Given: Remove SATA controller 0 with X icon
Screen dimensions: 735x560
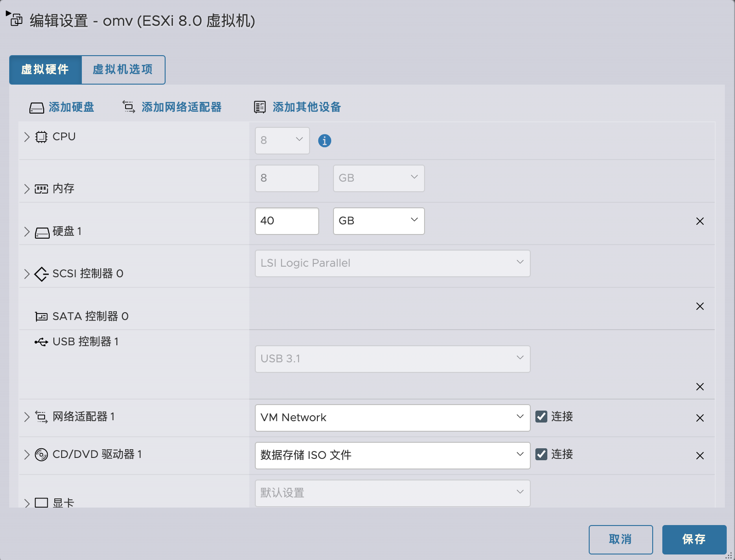Looking at the screenshot, I should [x=700, y=306].
